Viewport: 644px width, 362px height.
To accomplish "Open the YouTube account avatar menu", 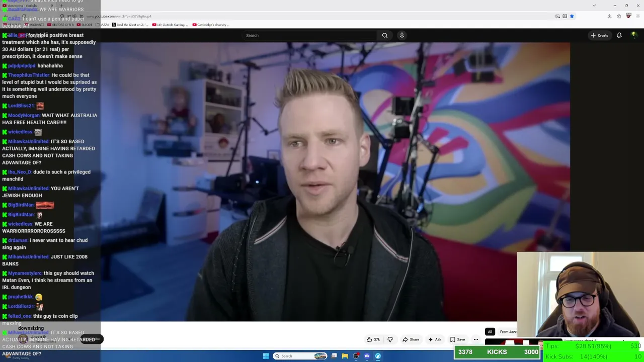I will tap(634, 35).
